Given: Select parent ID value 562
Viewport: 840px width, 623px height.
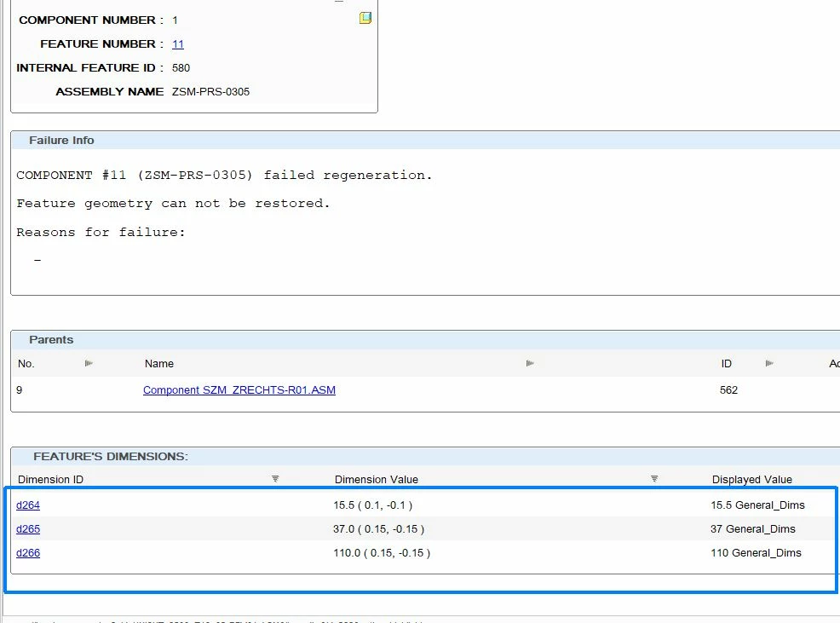Looking at the screenshot, I should [x=728, y=389].
